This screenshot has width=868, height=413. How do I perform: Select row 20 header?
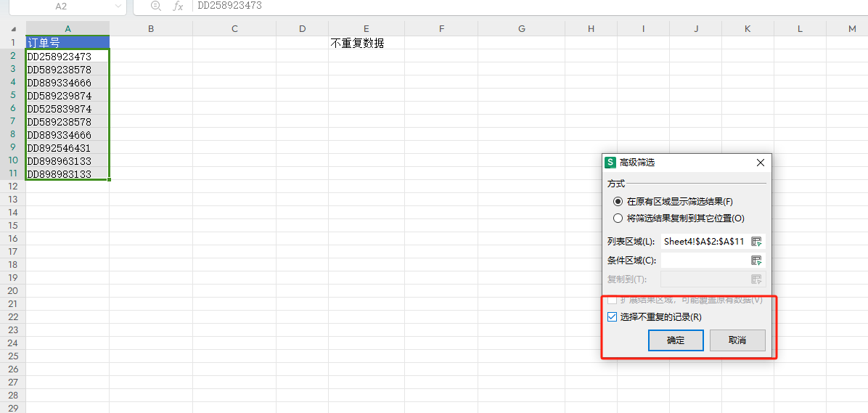pyautogui.click(x=13, y=290)
